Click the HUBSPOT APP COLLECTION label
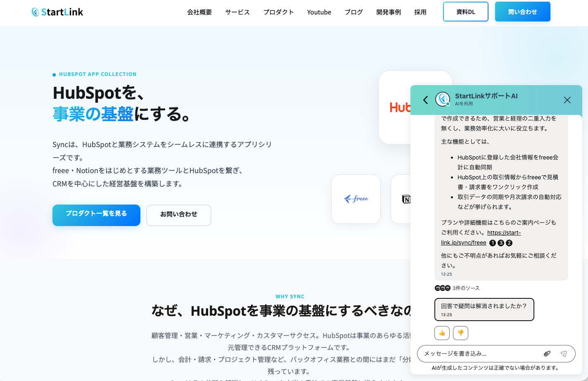The height and width of the screenshot is (381, 588). point(97,74)
